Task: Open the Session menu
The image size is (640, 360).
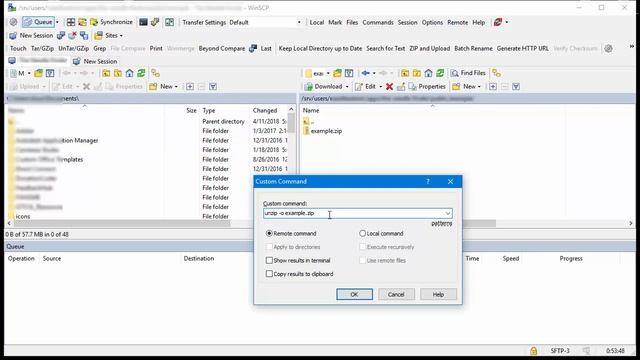Action: click(x=407, y=22)
